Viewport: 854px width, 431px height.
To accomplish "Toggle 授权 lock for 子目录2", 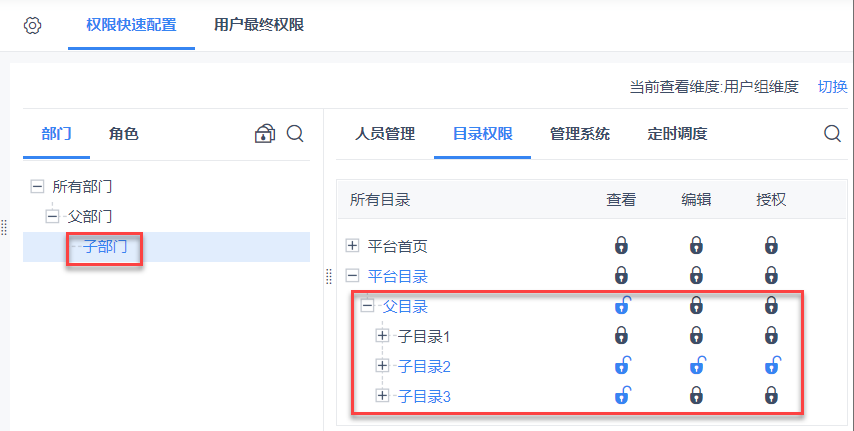I will pyautogui.click(x=771, y=366).
